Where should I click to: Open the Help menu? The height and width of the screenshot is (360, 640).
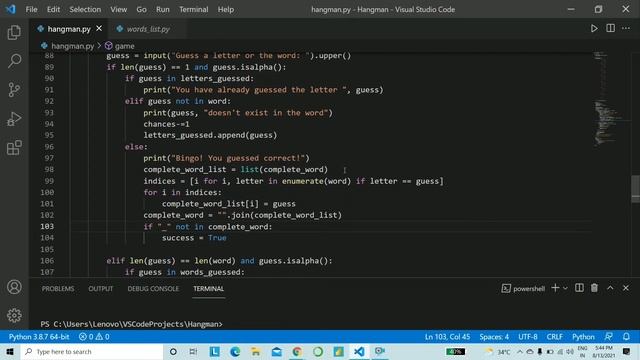point(226,9)
